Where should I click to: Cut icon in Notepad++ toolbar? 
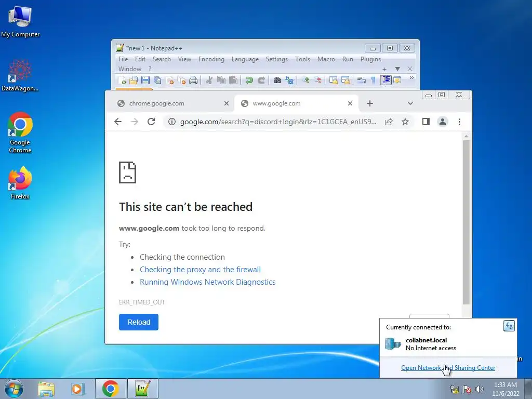(209, 80)
